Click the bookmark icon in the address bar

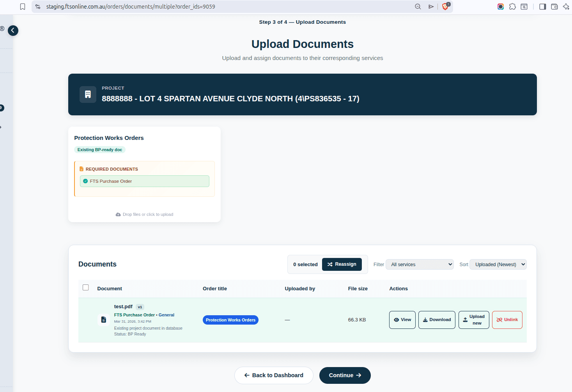pos(22,7)
